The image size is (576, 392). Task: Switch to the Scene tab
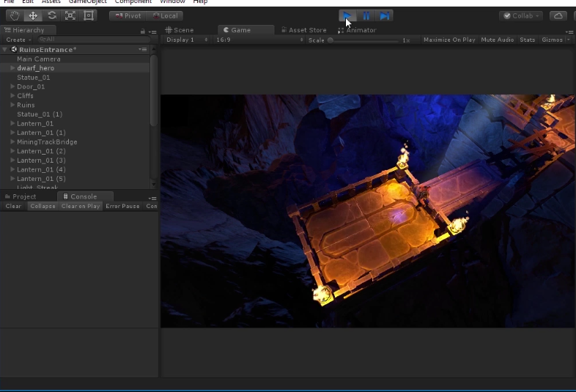(183, 30)
